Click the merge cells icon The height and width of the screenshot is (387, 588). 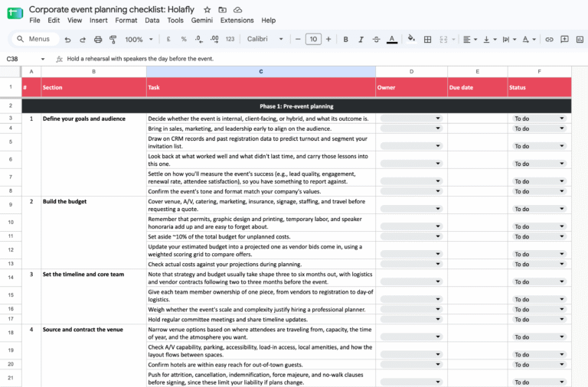[443, 39]
